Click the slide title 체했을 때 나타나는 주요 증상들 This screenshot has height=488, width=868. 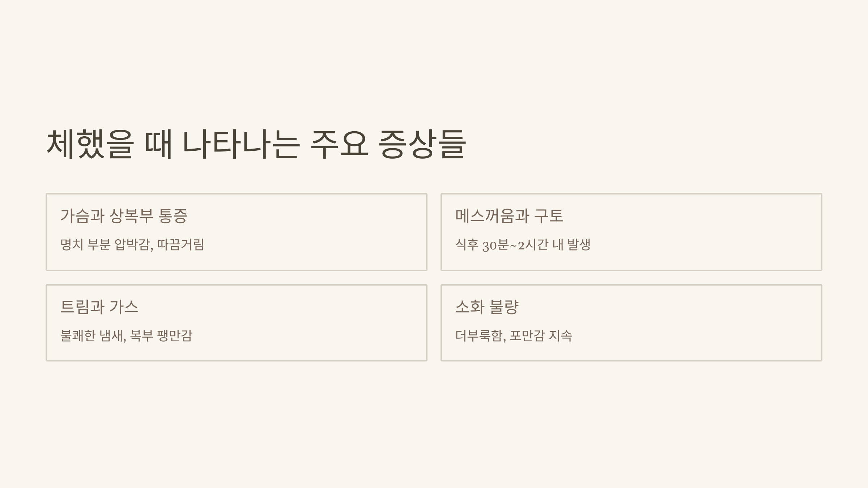click(256, 144)
